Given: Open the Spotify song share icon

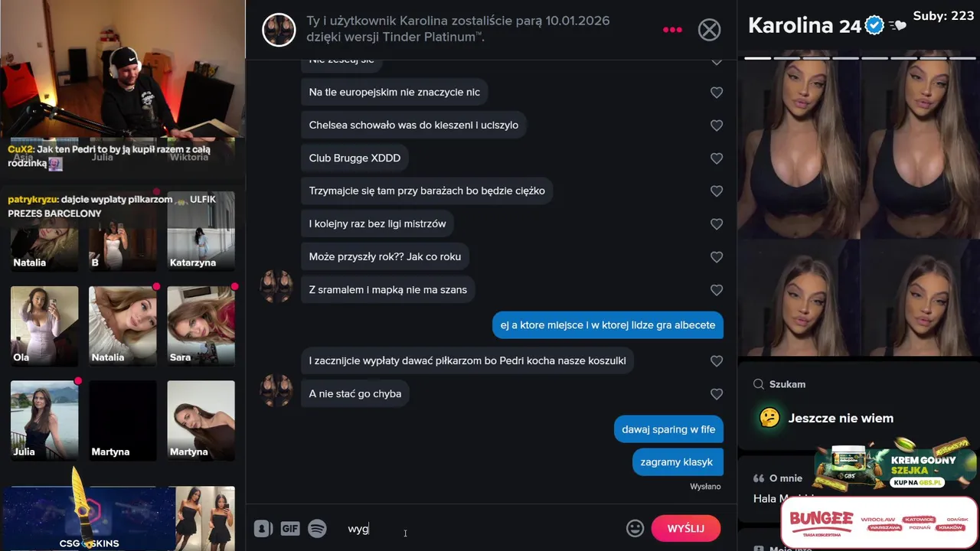Looking at the screenshot, I should (317, 529).
